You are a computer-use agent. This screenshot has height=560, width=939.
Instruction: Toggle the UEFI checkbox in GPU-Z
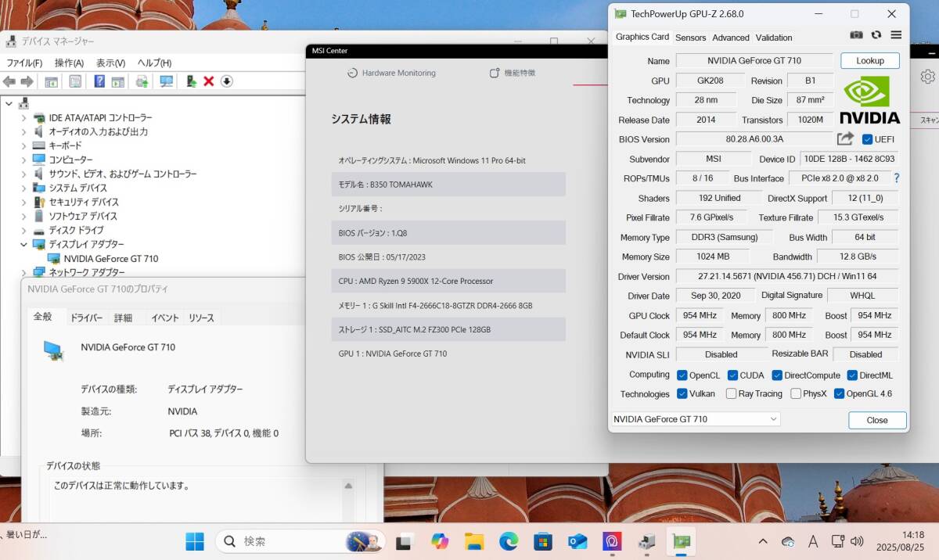tap(867, 139)
